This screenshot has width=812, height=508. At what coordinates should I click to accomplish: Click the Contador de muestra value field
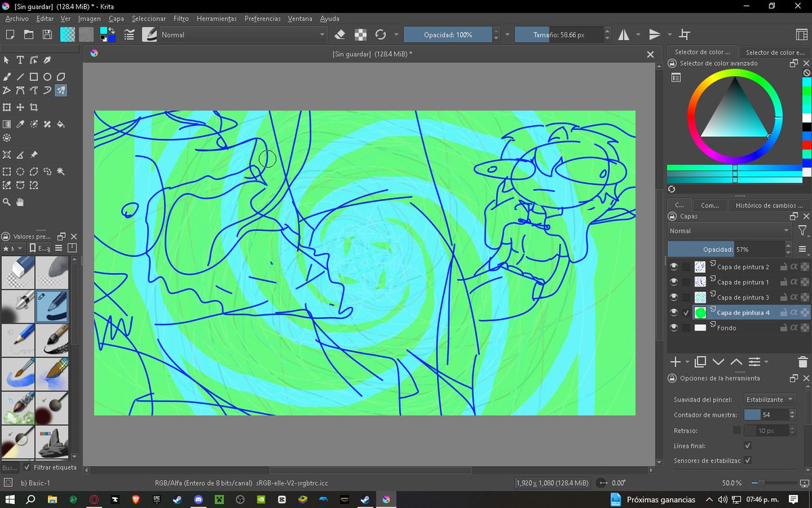765,415
